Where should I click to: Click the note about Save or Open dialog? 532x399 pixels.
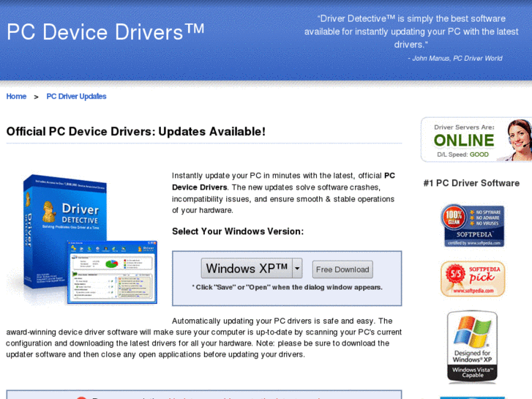pyautogui.click(x=287, y=287)
